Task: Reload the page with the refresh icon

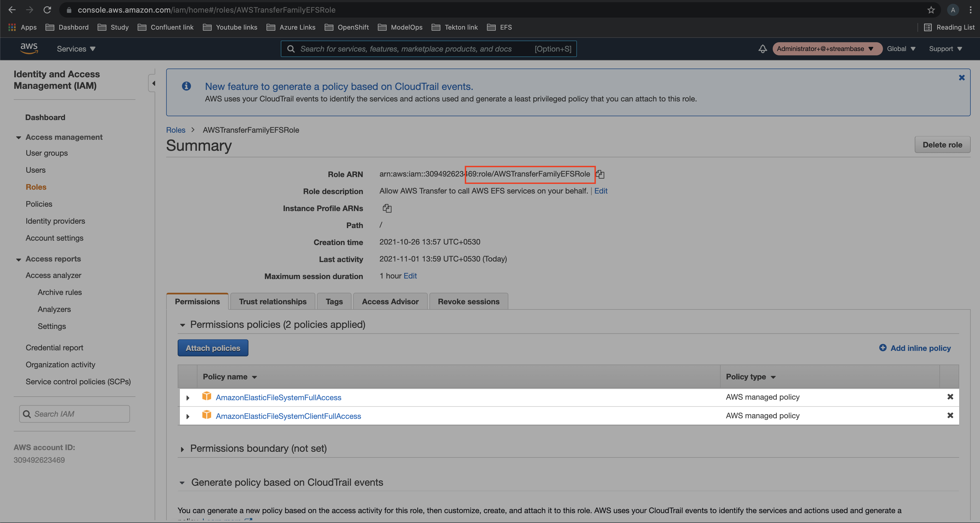Action: click(47, 10)
